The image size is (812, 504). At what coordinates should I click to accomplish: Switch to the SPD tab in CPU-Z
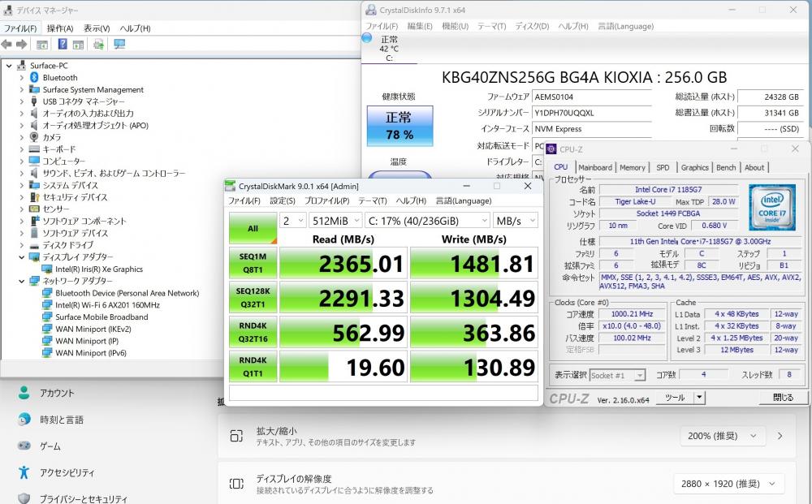click(x=663, y=167)
